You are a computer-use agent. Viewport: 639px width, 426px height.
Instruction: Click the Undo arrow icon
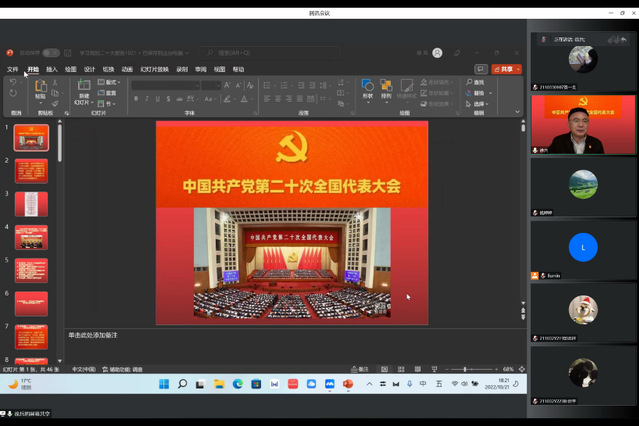13,82
